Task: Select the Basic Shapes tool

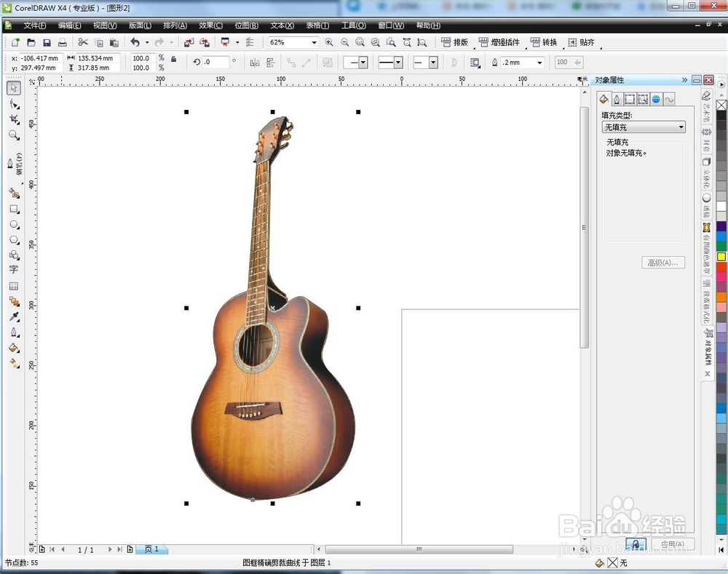Action: coord(14,255)
